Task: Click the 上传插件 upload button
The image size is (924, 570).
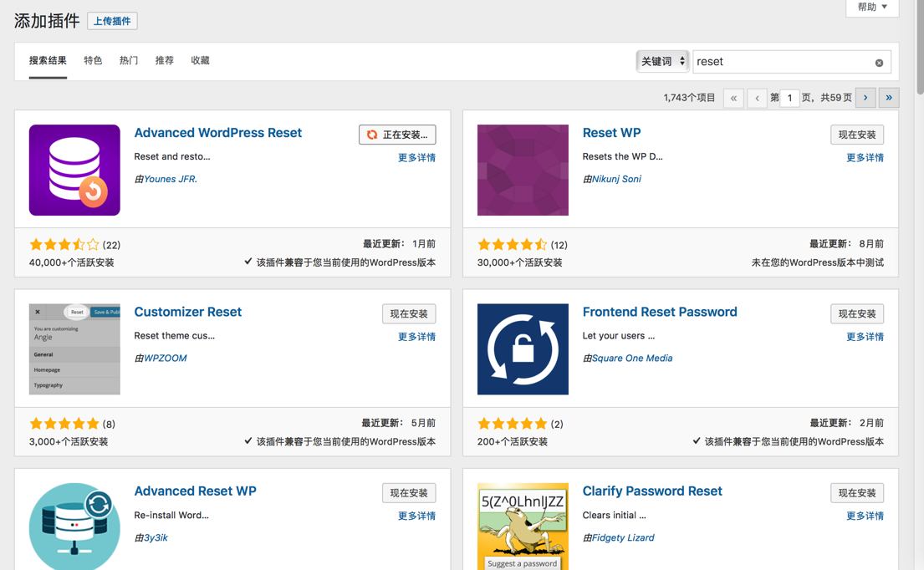Action: pyautogui.click(x=112, y=21)
